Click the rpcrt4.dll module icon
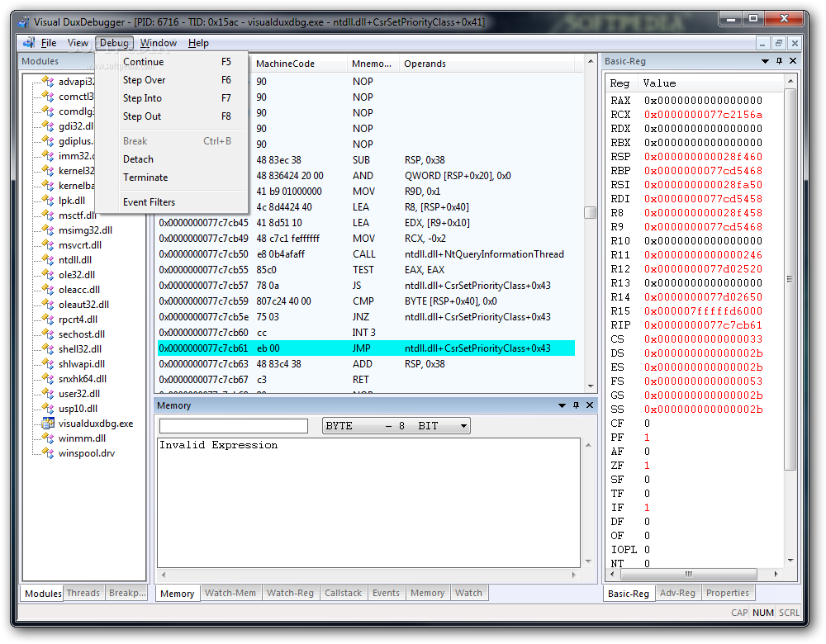This screenshot has width=826, height=644. coord(48,319)
